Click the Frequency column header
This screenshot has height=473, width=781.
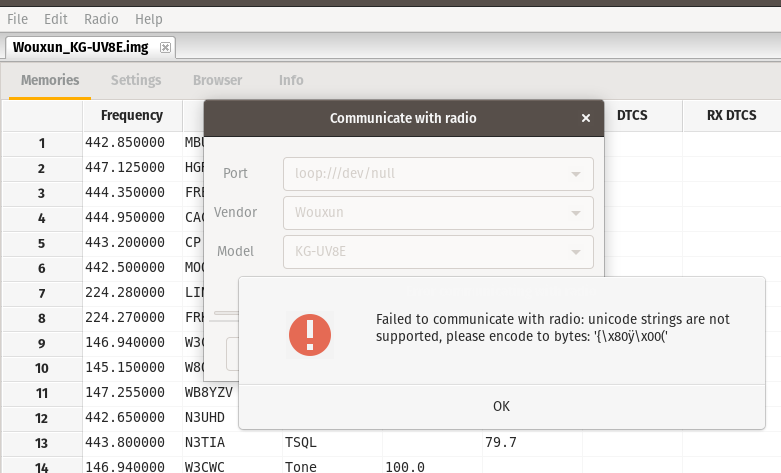tap(132, 116)
